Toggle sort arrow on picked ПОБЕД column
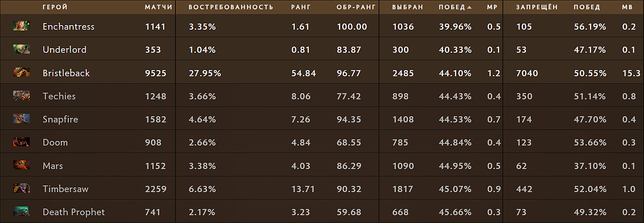The image size is (644, 223). click(x=469, y=7)
